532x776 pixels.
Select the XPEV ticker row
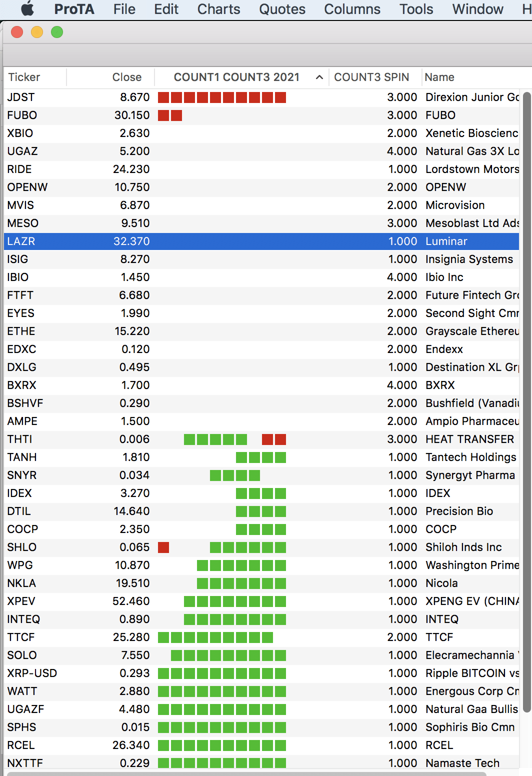(x=261, y=601)
